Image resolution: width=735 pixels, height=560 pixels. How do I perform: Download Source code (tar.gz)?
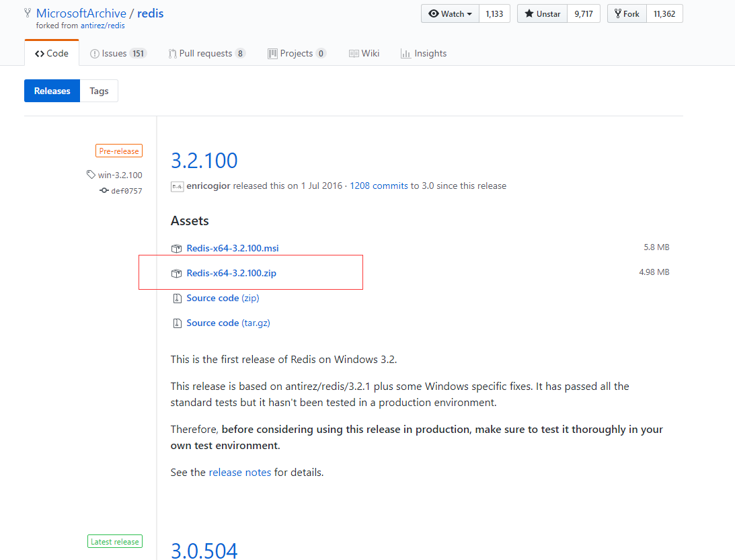(228, 323)
